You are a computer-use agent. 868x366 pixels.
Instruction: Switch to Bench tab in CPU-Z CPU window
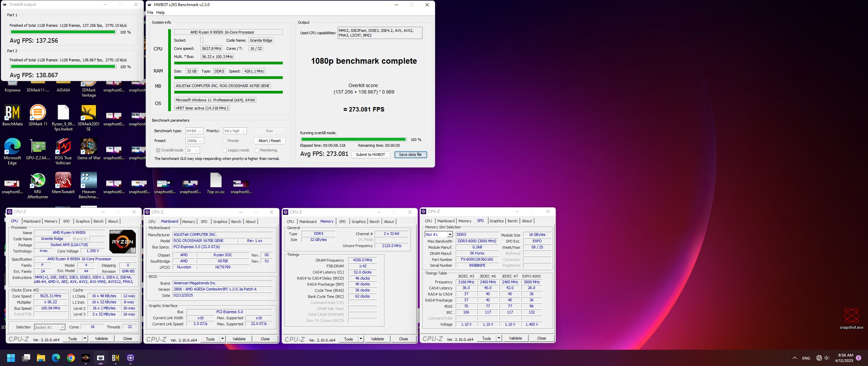(98, 221)
